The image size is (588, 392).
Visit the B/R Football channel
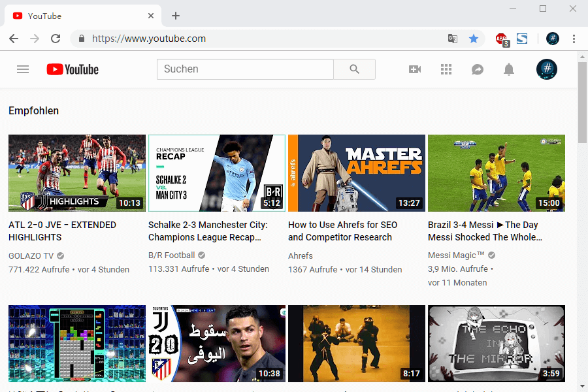pos(172,255)
